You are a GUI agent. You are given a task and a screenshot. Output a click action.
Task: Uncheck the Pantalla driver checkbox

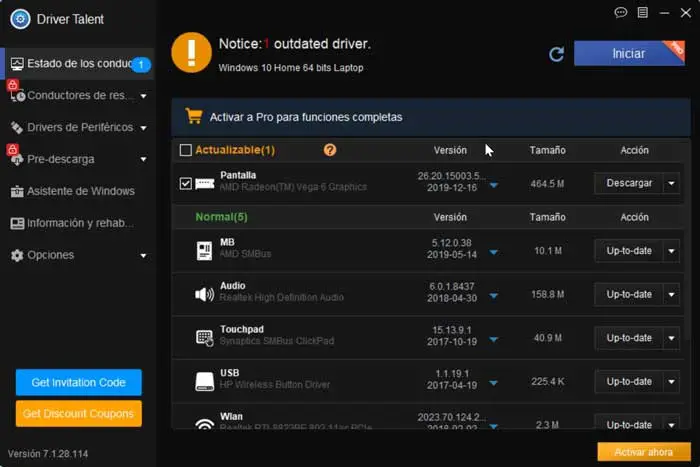(185, 183)
